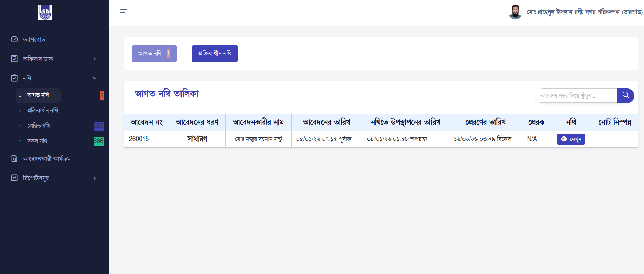The width and height of the screenshot is (644, 274).
Task: Select সকল নথি in the sidebar
Action: [37, 141]
